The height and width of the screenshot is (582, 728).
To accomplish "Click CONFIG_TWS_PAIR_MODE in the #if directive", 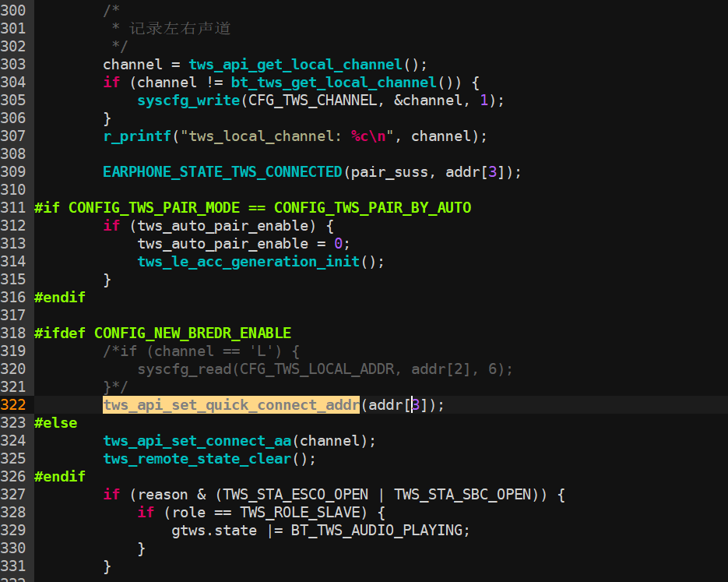I will click(x=154, y=208).
